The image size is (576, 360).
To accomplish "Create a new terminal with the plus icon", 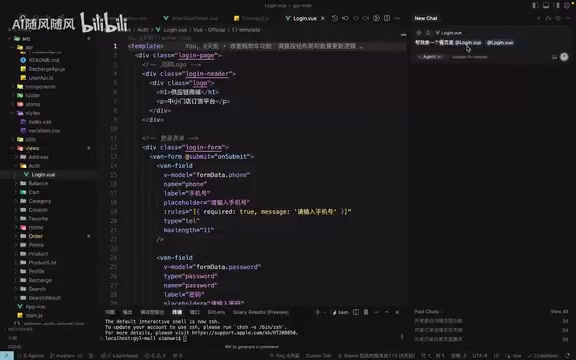I will (318, 312).
